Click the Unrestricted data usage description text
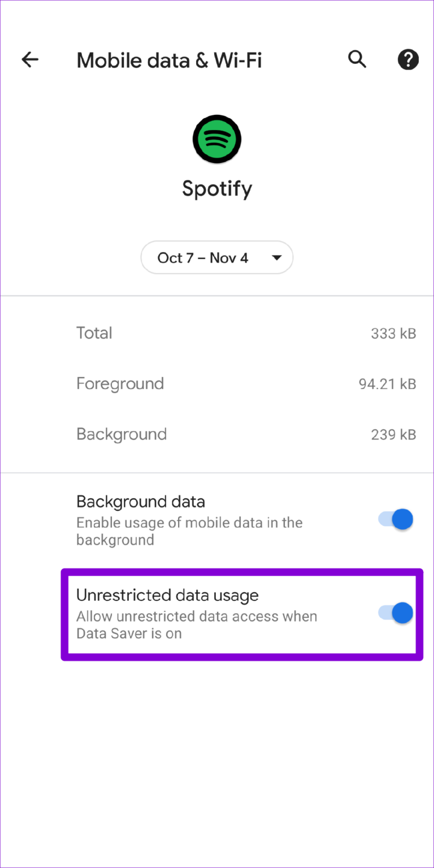 (197, 624)
